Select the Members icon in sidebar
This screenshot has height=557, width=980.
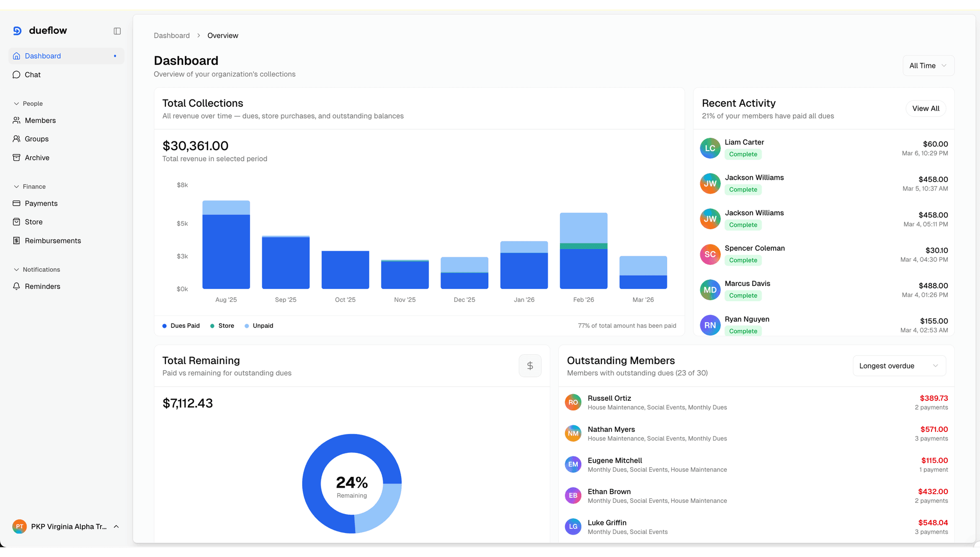[x=17, y=120]
